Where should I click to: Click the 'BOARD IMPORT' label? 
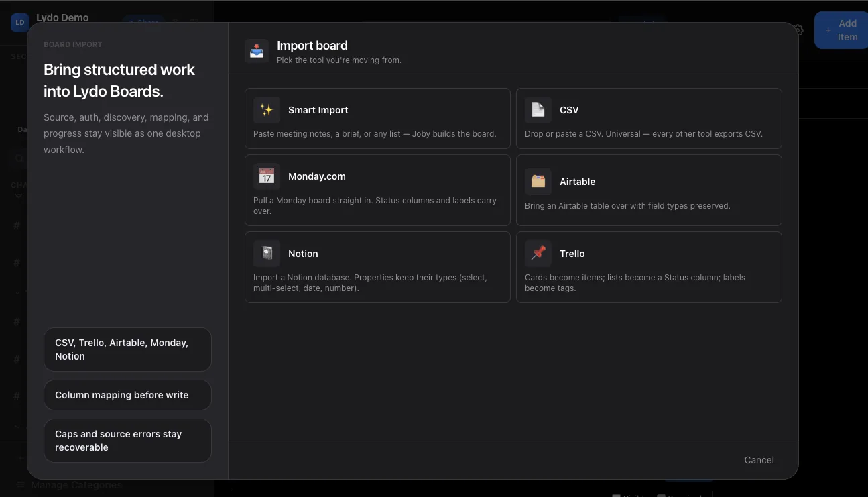pyautogui.click(x=73, y=44)
